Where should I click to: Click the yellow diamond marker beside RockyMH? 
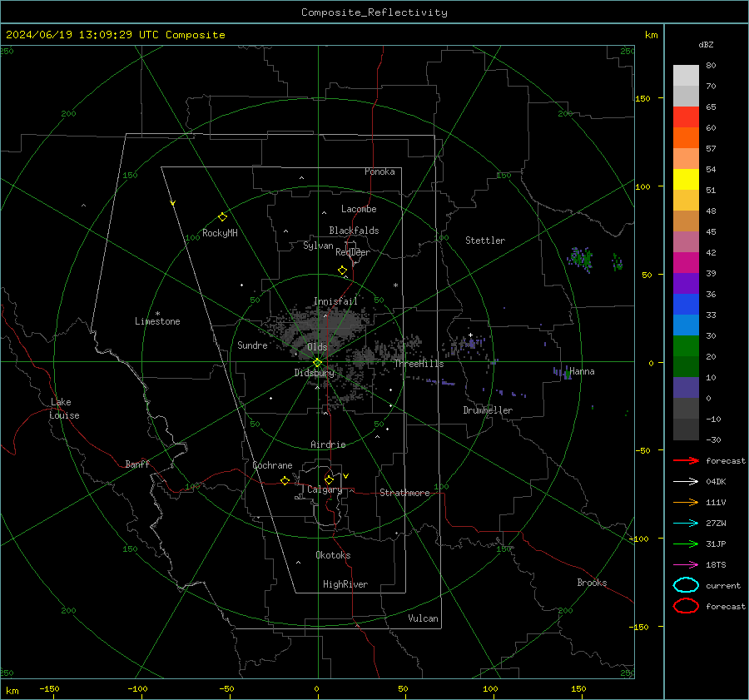[222, 217]
